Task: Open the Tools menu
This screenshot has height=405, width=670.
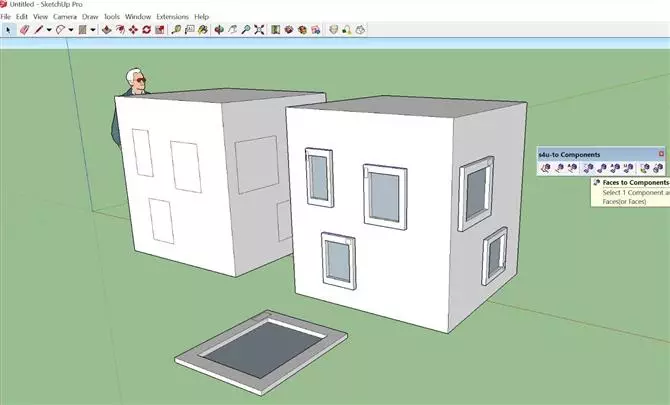Action: pos(112,17)
